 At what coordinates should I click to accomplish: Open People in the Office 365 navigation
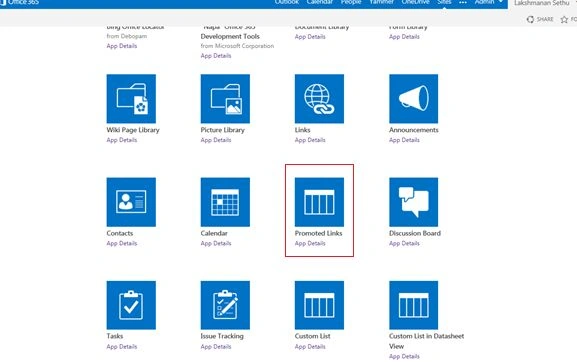pos(351,2)
